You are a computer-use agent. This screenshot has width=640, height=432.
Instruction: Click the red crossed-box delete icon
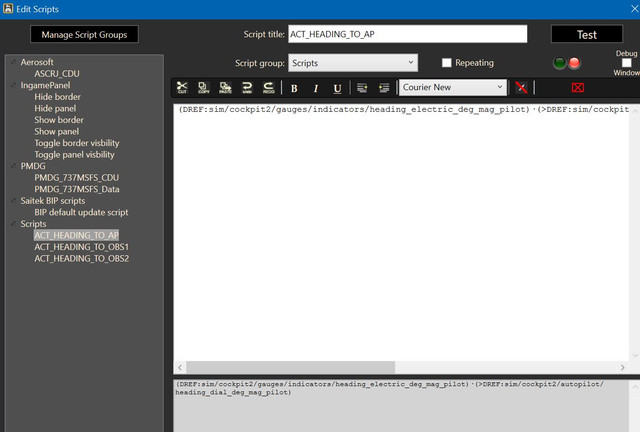[578, 87]
